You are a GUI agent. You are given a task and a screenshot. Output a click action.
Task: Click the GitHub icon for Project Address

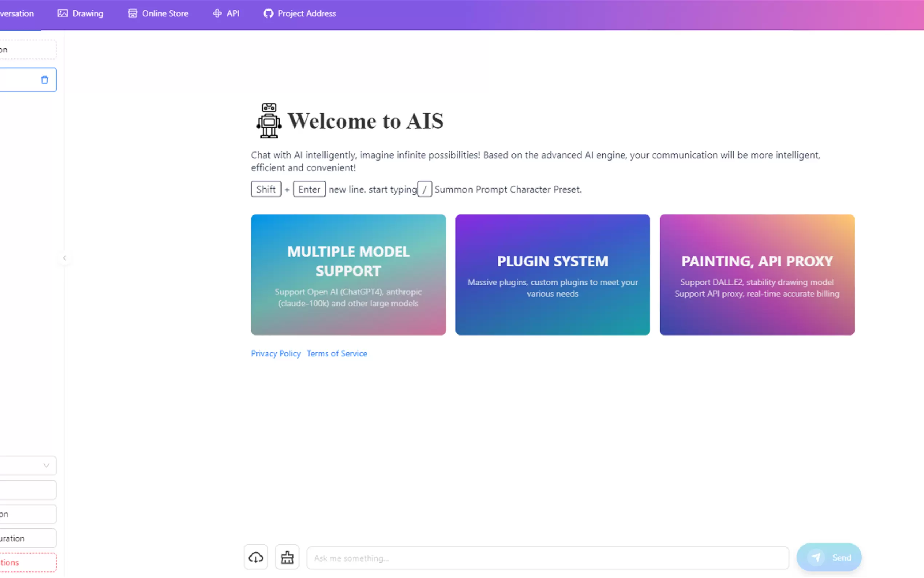268,13
